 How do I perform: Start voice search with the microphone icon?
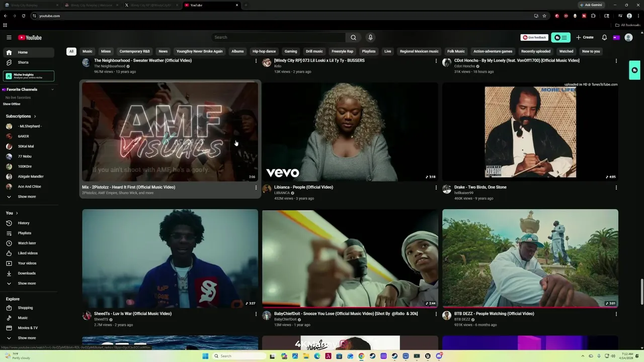click(x=370, y=37)
